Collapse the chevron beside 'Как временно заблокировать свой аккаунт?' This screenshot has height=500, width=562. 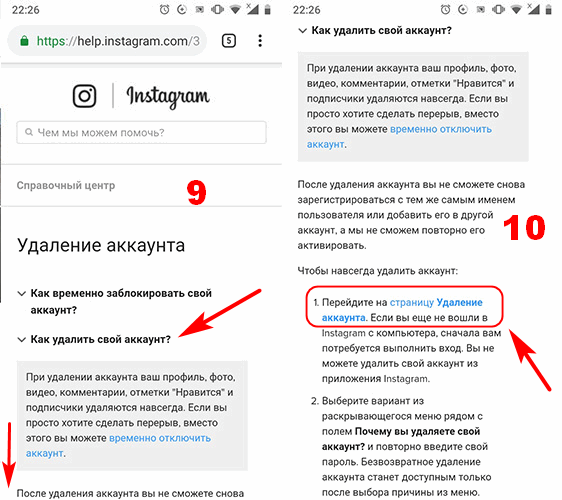(22, 294)
